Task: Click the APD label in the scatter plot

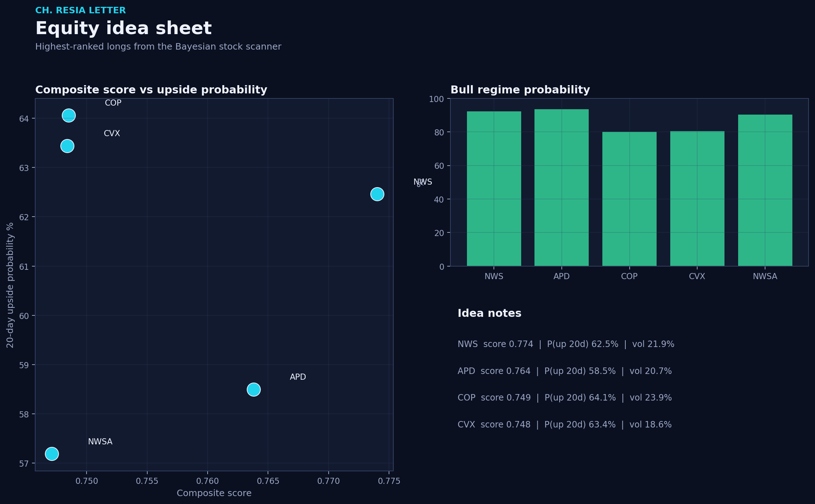Action: coord(298,377)
